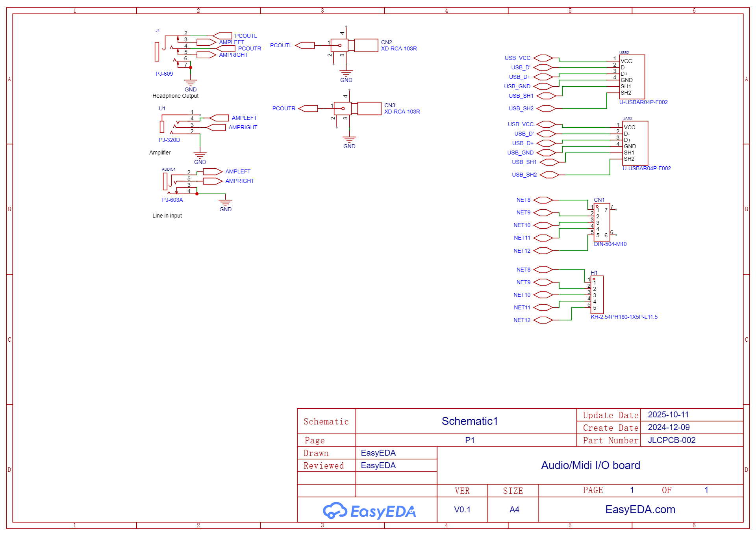The height and width of the screenshot is (536, 756).
Task: Select the AUDIO1 PJ-603A jack symbol
Action: pos(179,183)
